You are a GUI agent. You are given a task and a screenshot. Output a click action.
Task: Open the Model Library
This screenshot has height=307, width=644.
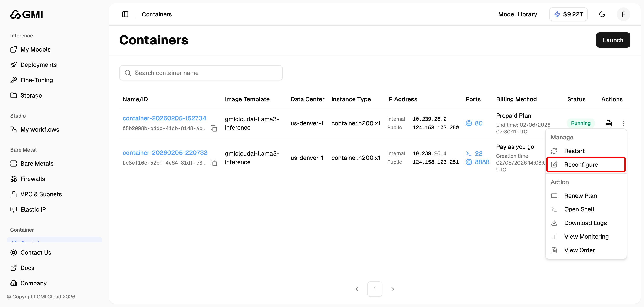click(517, 14)
